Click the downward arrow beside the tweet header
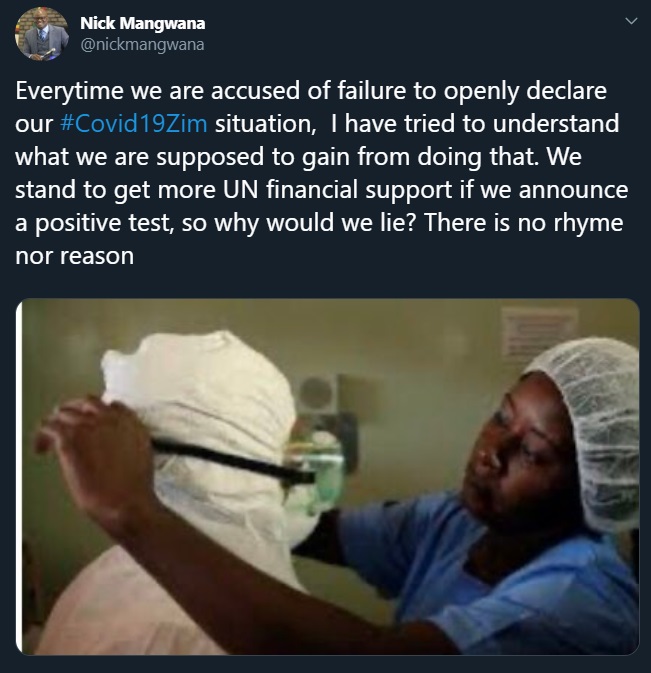 pyautogui.click(x=631, y=21)
